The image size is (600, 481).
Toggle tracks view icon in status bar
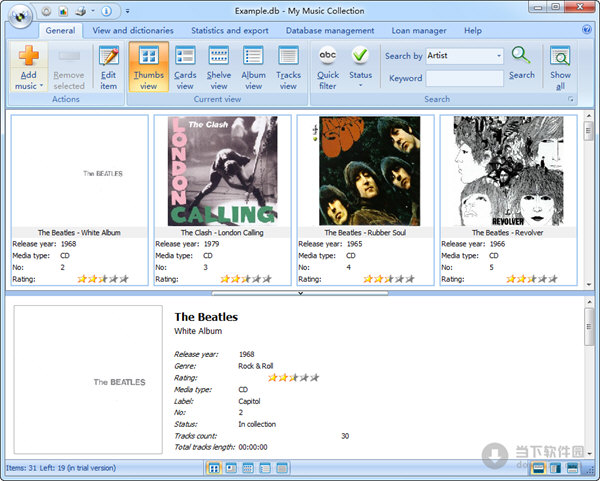282,468
